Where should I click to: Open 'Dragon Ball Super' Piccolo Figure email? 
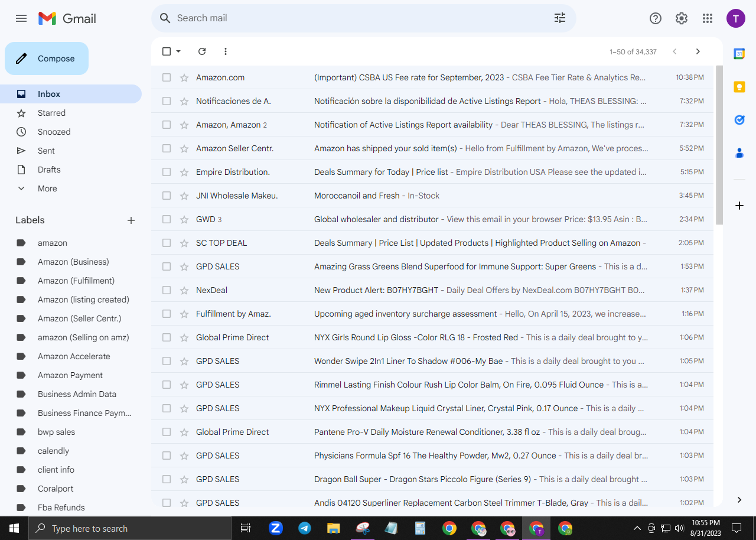click(432, 479)
